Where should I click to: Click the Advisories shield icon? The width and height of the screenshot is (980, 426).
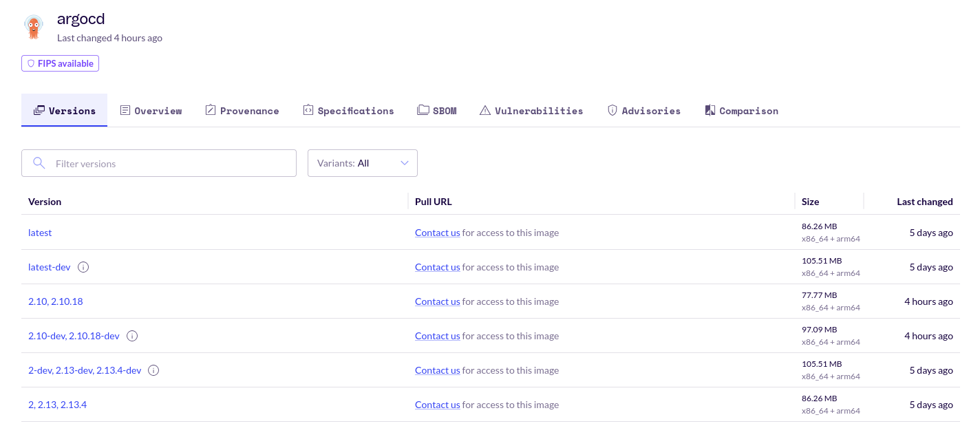[612, 109]
